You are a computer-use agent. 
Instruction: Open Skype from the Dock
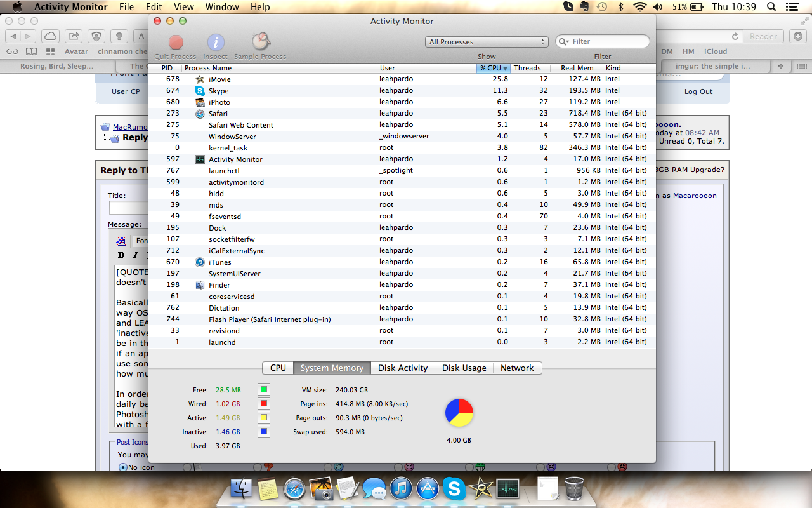[x=455, y=488]
